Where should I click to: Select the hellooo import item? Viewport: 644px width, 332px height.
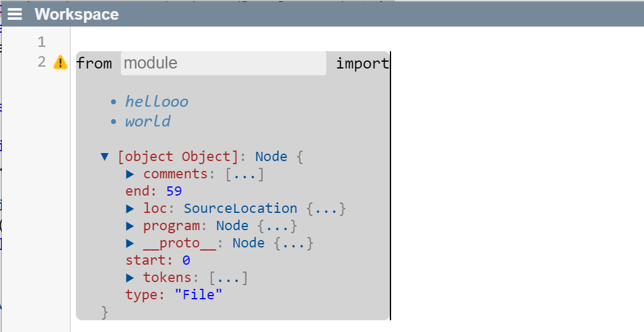157,102
